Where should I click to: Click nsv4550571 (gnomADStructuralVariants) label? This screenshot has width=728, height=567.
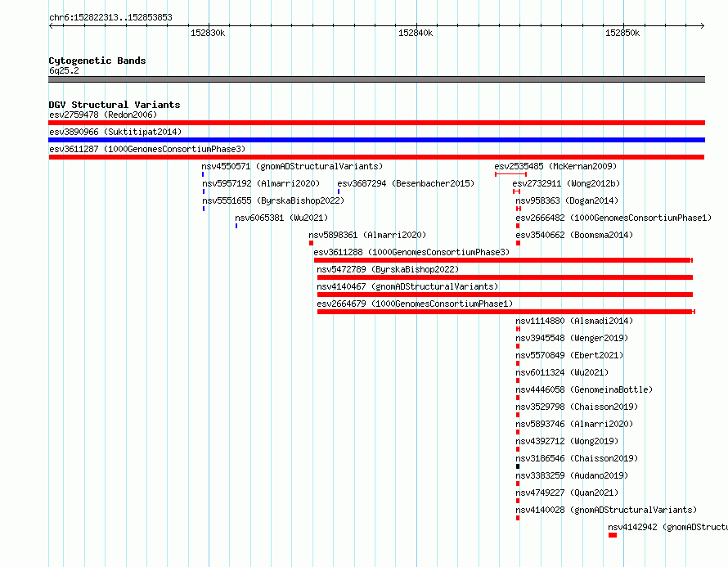(292, 166)
